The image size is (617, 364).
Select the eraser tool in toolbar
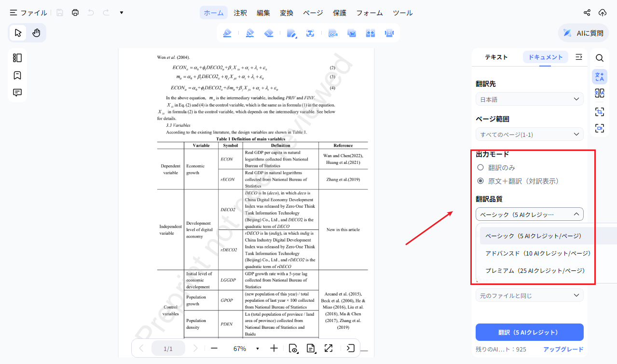[269, 33]
